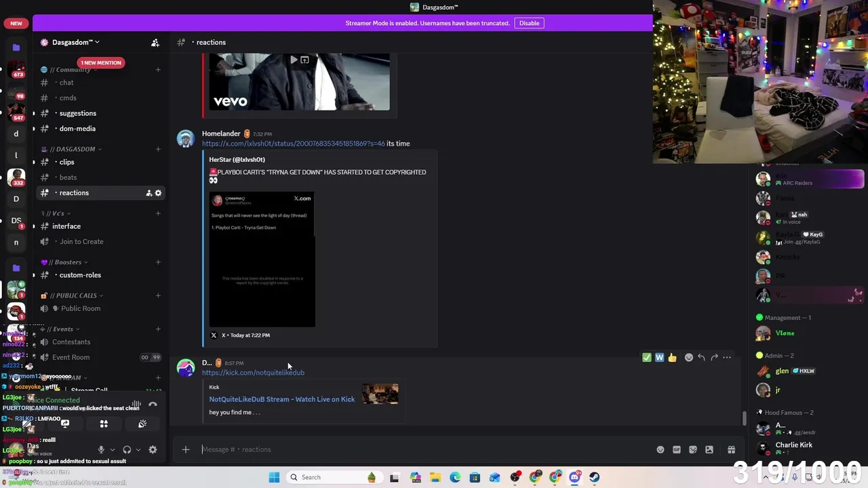Open gift Nitro icon in message bar
The width and height of the screenshot is (868, 488).
tap(732, 449)
